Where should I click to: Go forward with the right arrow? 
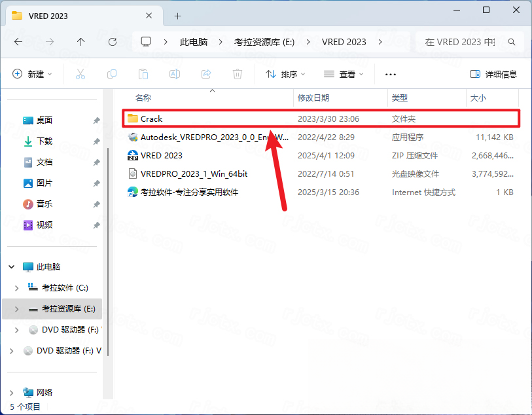click(x=50, y=42)
